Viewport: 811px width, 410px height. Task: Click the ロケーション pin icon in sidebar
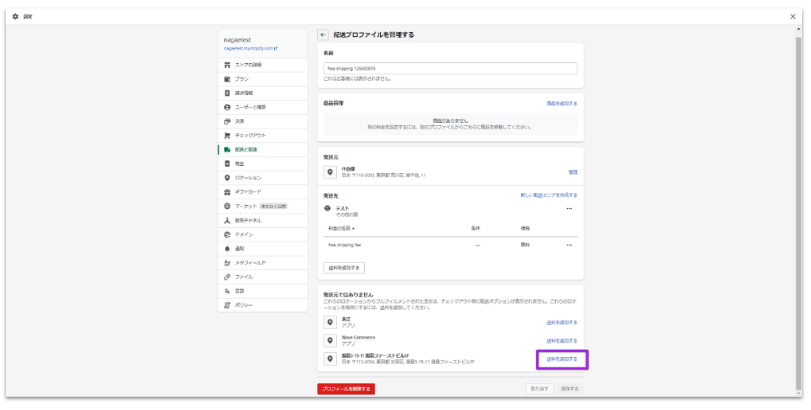[x=228, y=177]
